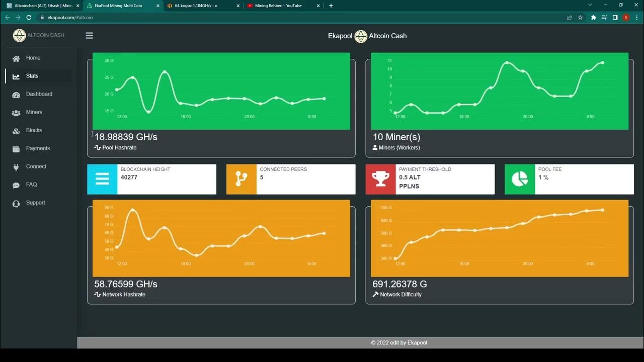Click the Miners people icon
The width and height of the screenshot is (644, 362).
pyautogui.click(x=16, y=113)
